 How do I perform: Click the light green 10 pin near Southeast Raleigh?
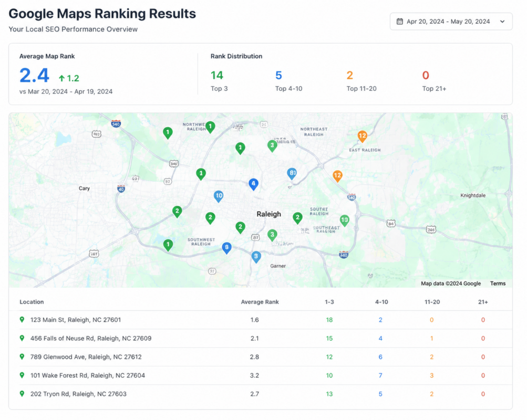(344, 221)
